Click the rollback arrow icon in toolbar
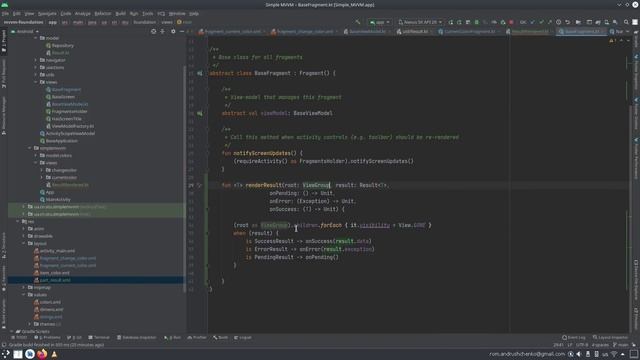The width and height of the screenshot is (640, 360). click(567, 22)
